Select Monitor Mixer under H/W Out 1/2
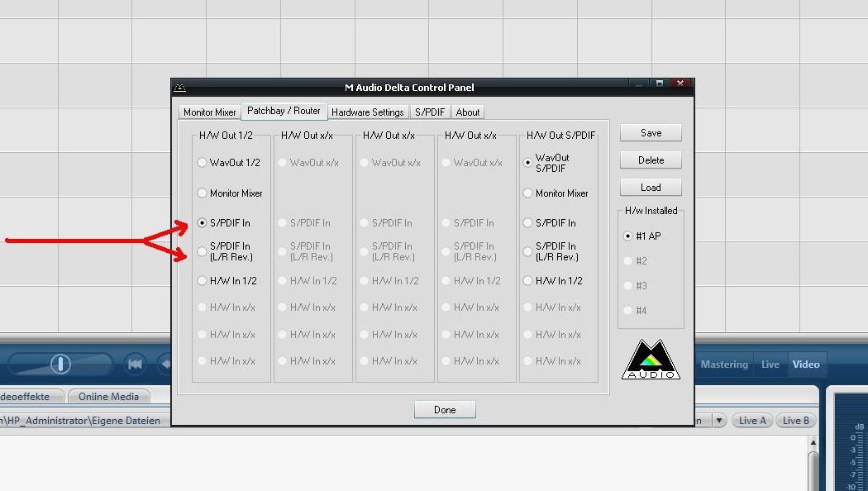868x491 pixels. pyautogui.click(x=202, y=193)
